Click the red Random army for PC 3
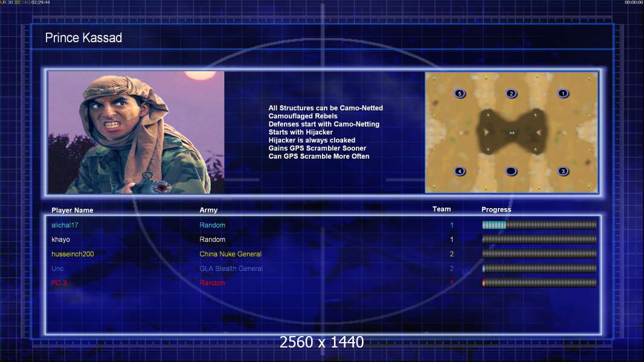Image resolution: width=644 pixels, height=362 pixels. pyautogui.click(x=212, y=283)
